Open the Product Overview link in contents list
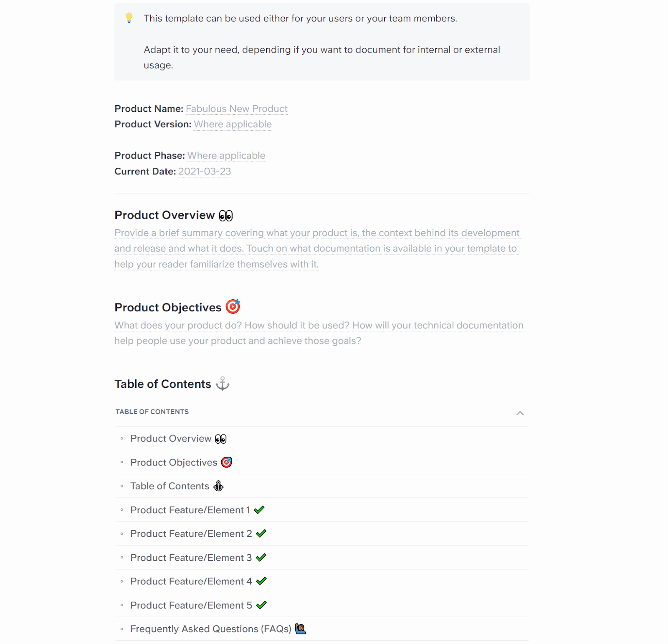The image size is (668, 644). coord(171,438)
